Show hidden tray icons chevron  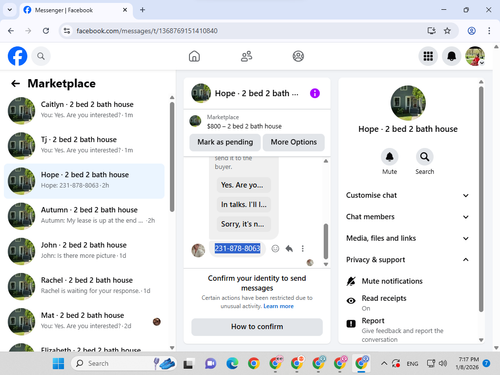tap(384, 363)
